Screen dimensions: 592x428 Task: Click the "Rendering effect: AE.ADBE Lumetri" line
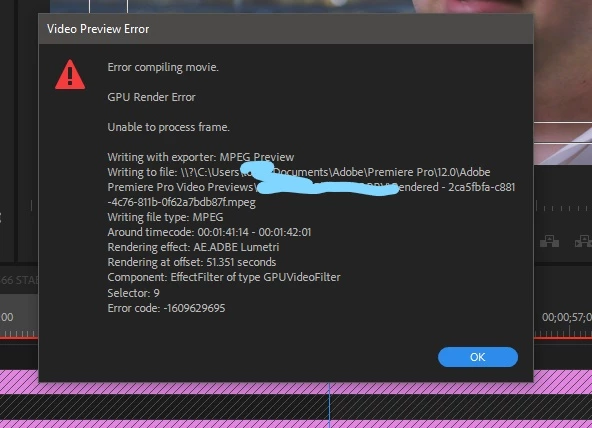pos(193,247)
